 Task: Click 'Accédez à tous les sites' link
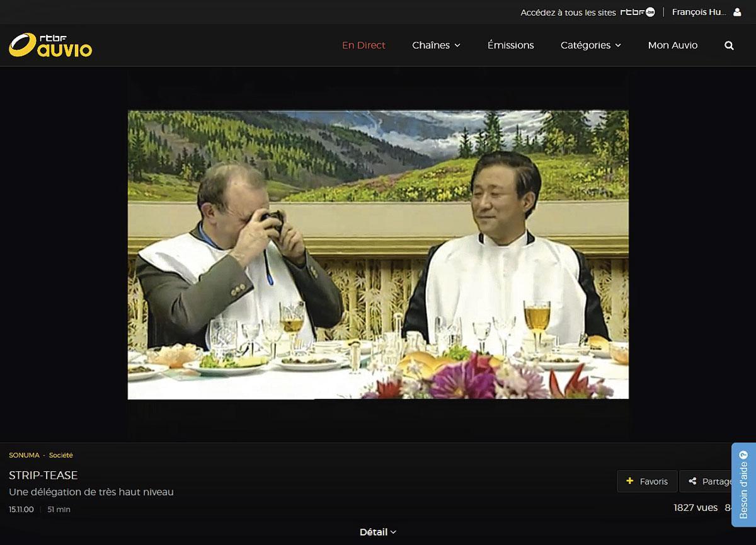(x=568, y=12)
